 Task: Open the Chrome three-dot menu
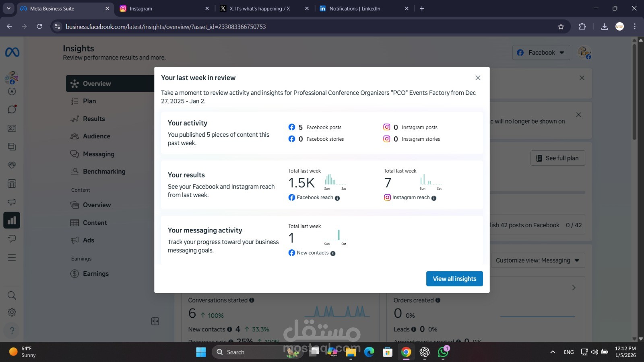[x=635, y=27]
